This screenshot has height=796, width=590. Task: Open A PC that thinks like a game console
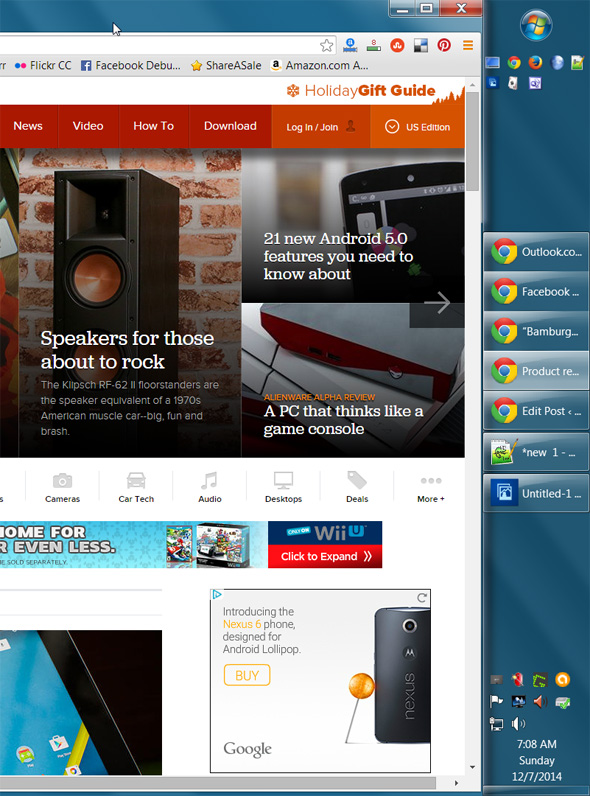[x=343, y=419]
